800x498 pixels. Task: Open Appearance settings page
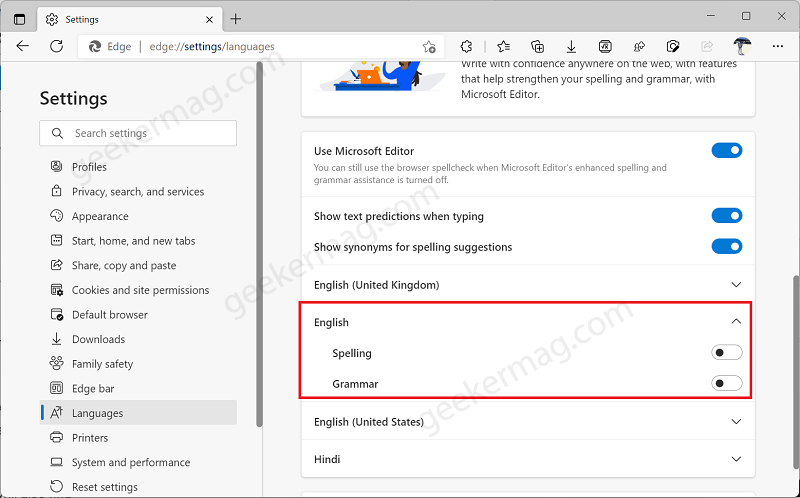coord(139,216)
